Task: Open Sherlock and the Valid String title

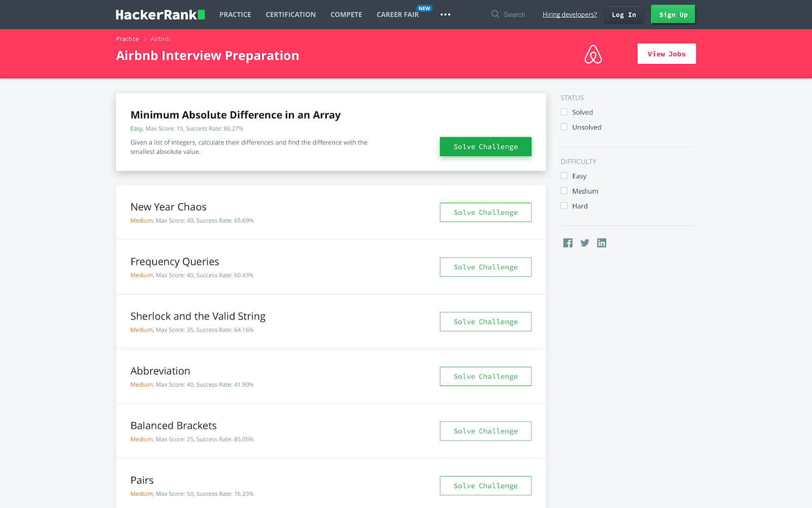Action: (x=198, y=316)
